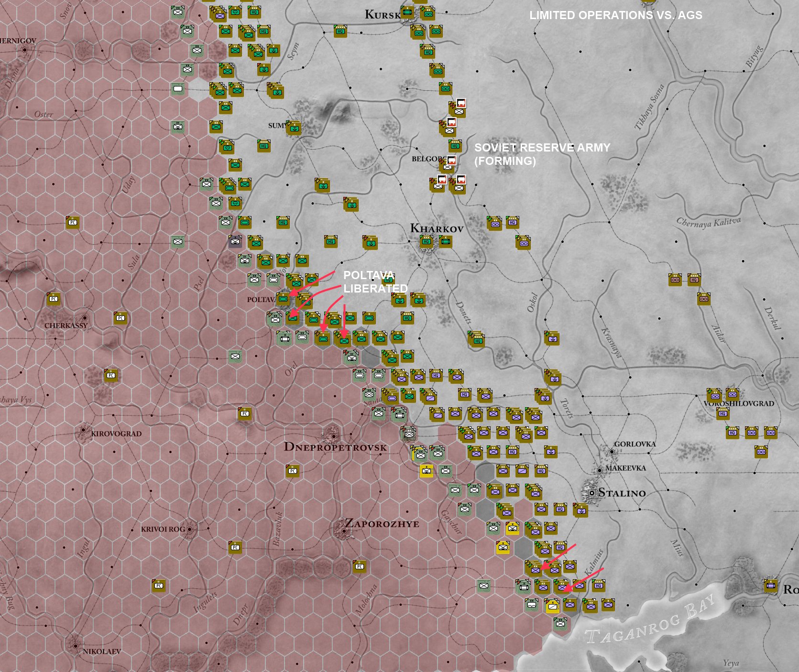This screenshot has height=672, width=799.
Task: Select the green unit stack at Sumy
Action: pos(294,128)
